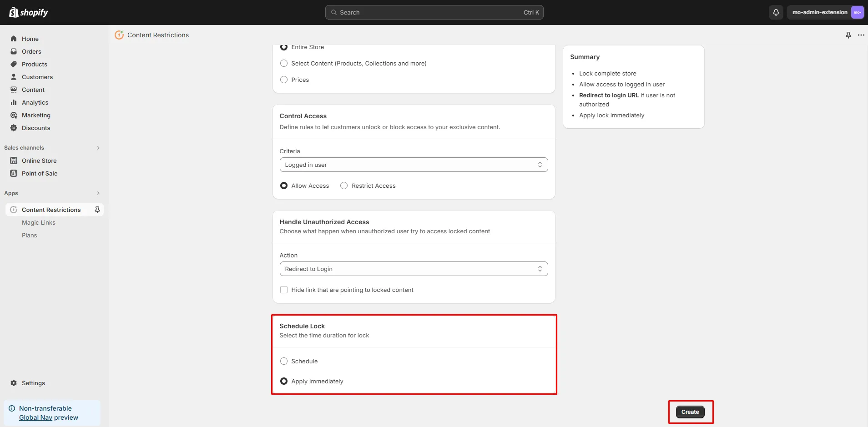Open the notifications bell

point(776,12)
